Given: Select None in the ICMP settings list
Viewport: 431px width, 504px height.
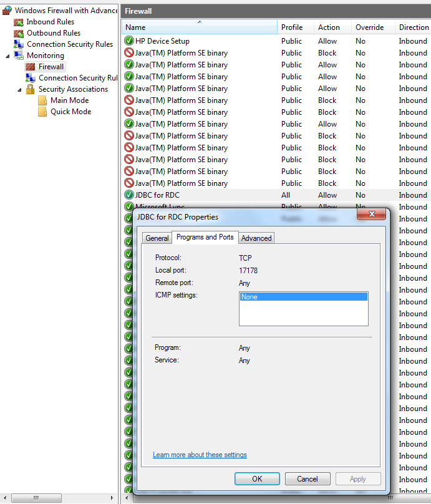Looking at the screenshot, I should 303,297.
